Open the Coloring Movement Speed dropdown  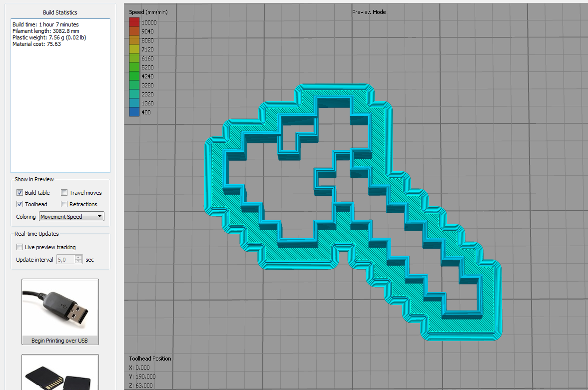[71, 217]
